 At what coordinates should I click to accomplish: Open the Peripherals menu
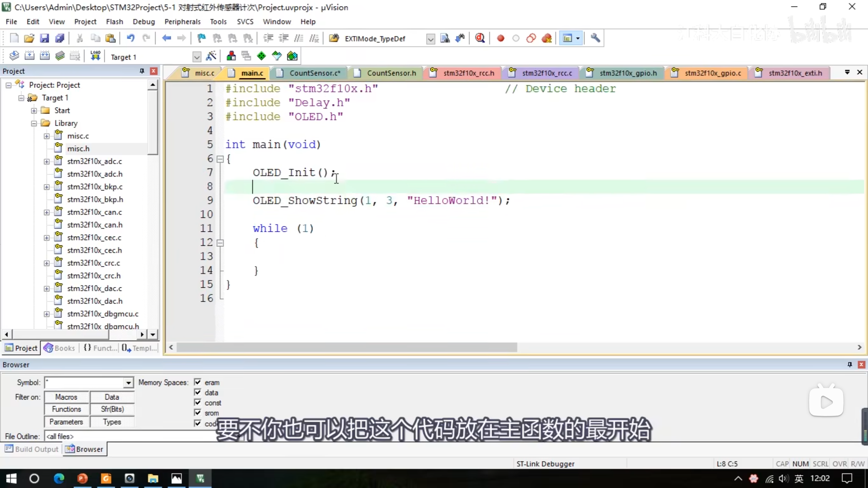point(182,22)
